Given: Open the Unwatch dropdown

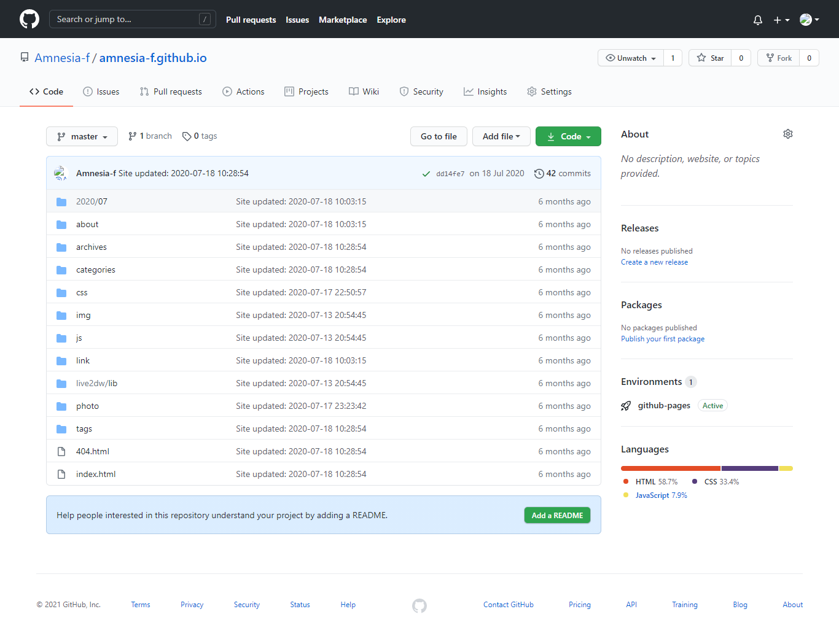Looking at the screenshot, I should click(x=631, y=58).
